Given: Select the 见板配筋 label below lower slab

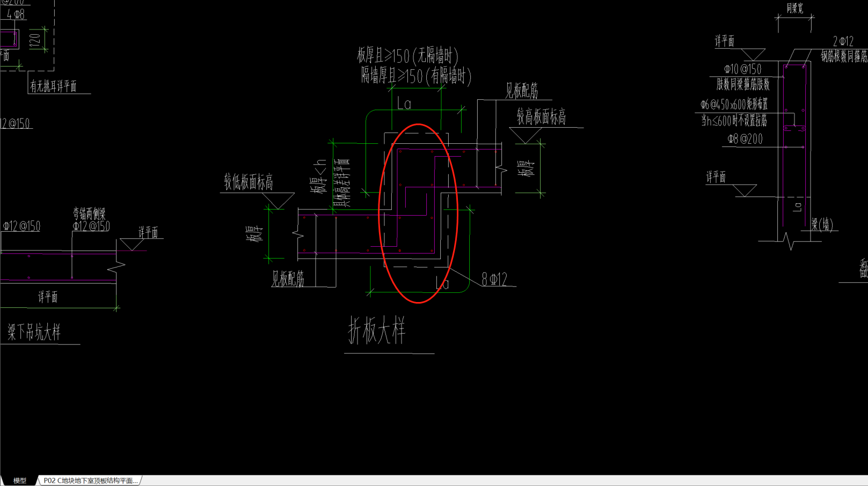Looking at the screenshot, I should click(288, 278).
